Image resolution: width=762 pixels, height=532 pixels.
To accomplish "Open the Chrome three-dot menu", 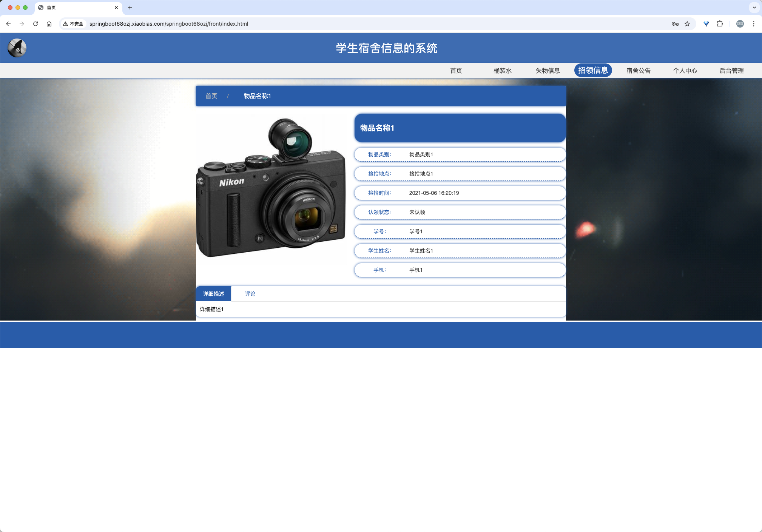I will pyautogui.click(x=754, y=24).
